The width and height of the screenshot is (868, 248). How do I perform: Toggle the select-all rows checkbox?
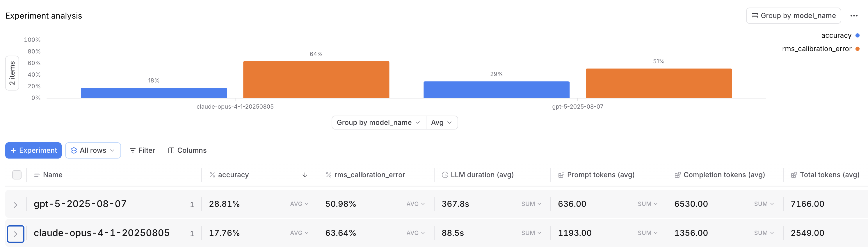click(x=17, y=175)
